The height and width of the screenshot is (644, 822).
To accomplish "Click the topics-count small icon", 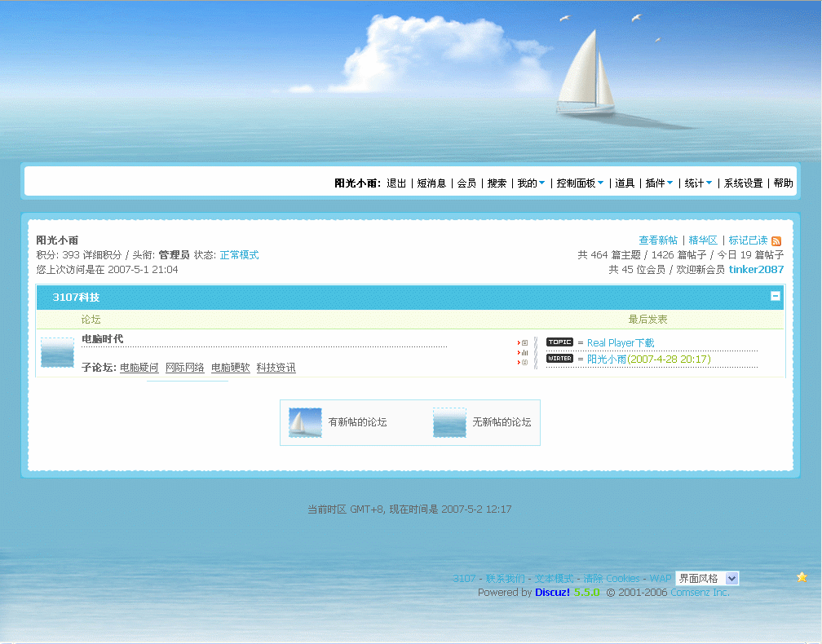I will (x=523, y=342).
